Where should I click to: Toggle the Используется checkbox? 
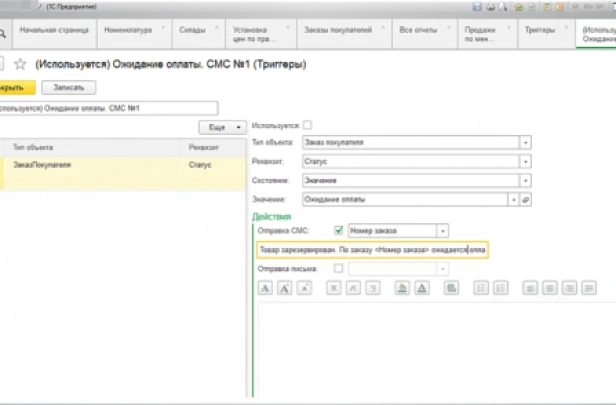point(307,125)
